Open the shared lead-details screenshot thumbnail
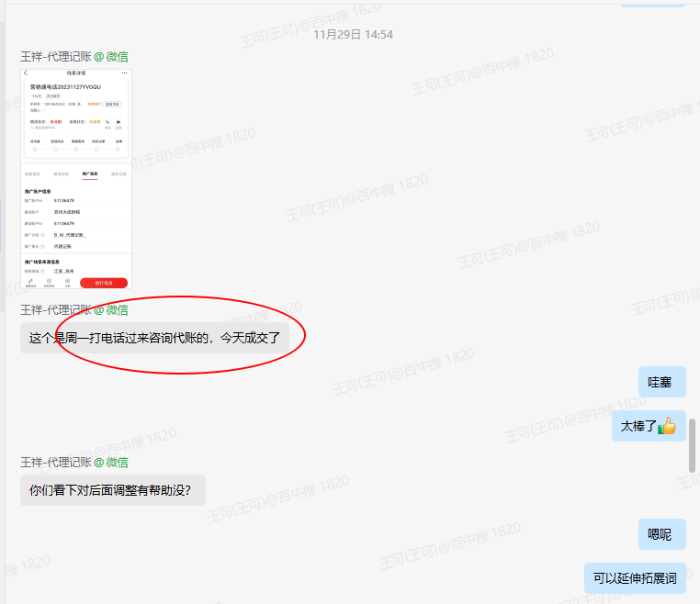The image size is (700, 604). 76,179
